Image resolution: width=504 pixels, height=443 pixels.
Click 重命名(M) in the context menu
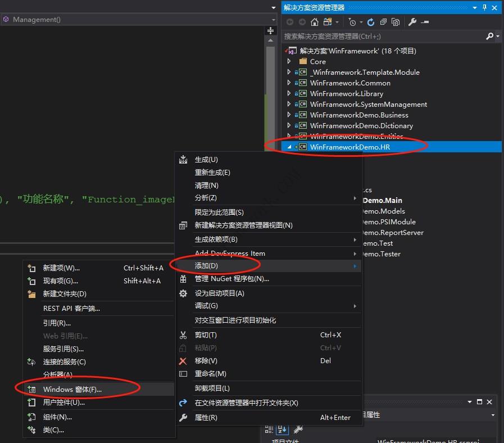(210, 373)
